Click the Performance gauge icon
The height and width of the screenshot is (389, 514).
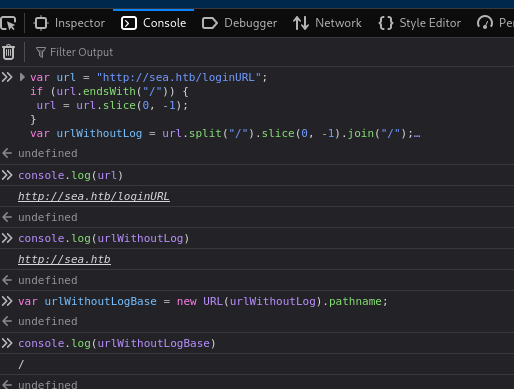tap(485, 23)
